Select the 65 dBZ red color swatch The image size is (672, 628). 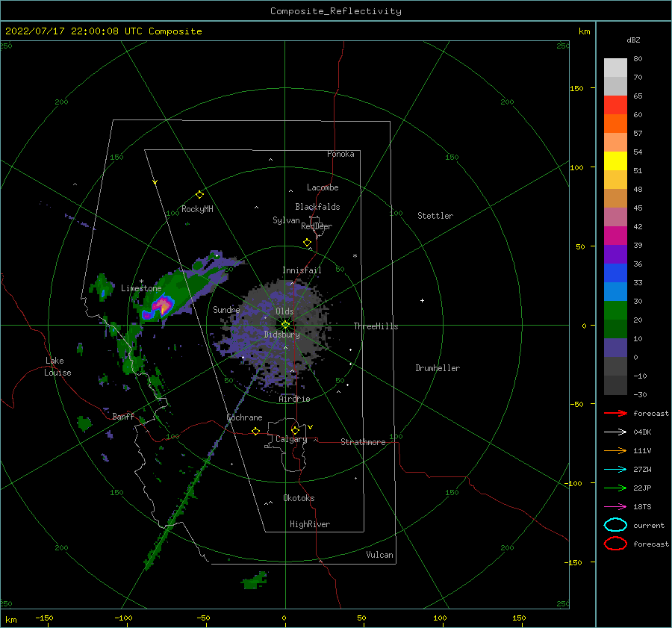(615, 105)
